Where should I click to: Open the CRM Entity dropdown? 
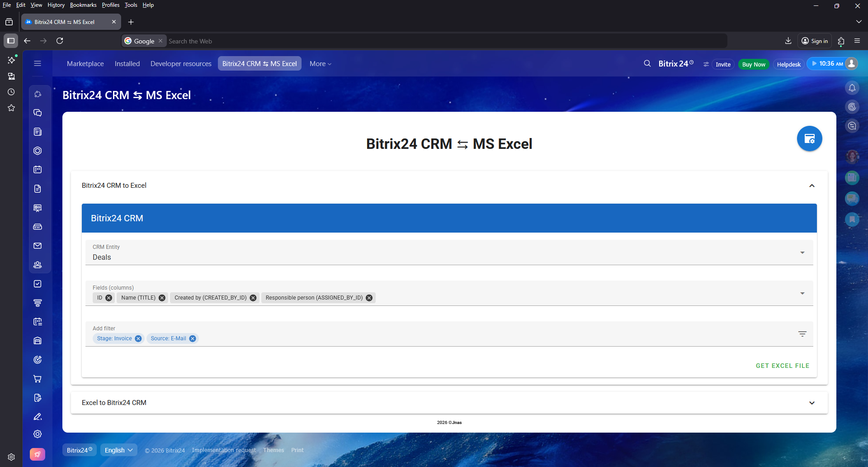(802, 253)
